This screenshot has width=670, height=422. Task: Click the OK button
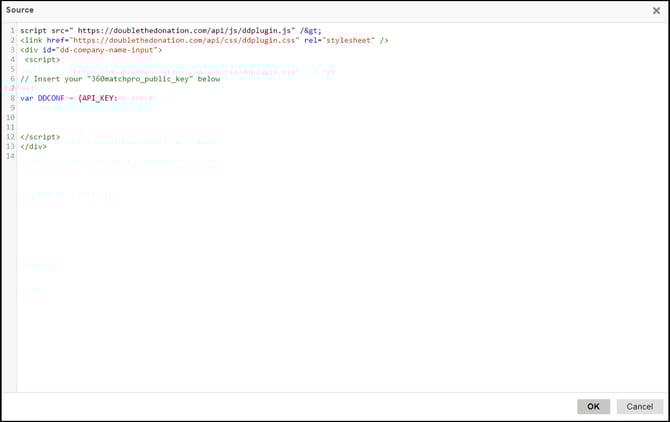(593, 407)
